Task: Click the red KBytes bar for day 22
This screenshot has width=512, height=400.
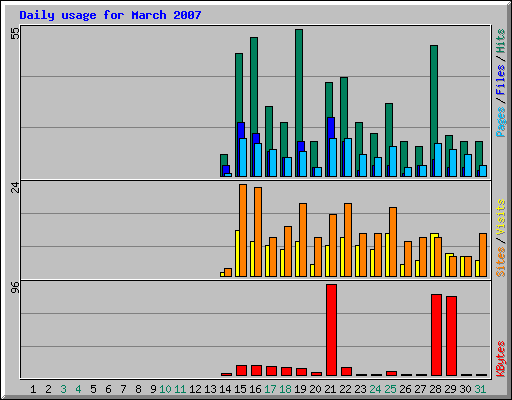Action: pos(346,372)
